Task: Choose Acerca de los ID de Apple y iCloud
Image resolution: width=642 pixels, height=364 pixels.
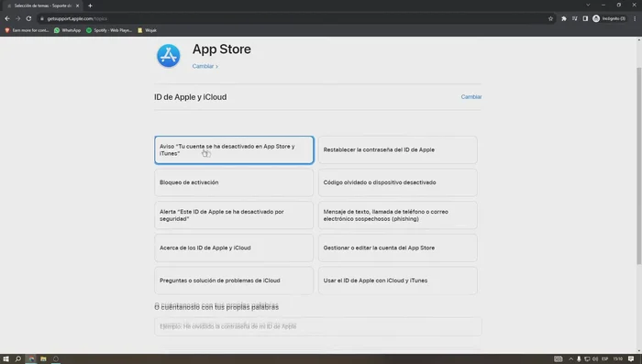Action: pyautogui.click(x=234, y=248)
